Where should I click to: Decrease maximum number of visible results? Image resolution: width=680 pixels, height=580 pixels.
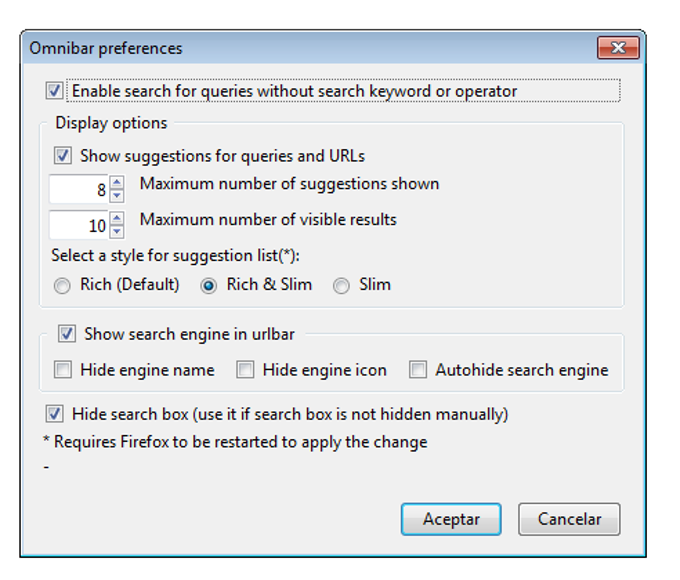117,231
